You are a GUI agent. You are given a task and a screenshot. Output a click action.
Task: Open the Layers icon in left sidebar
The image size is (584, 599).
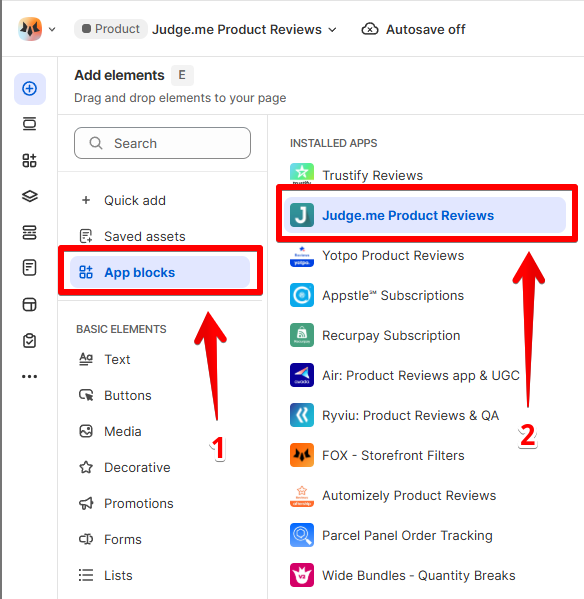[30, 196]
